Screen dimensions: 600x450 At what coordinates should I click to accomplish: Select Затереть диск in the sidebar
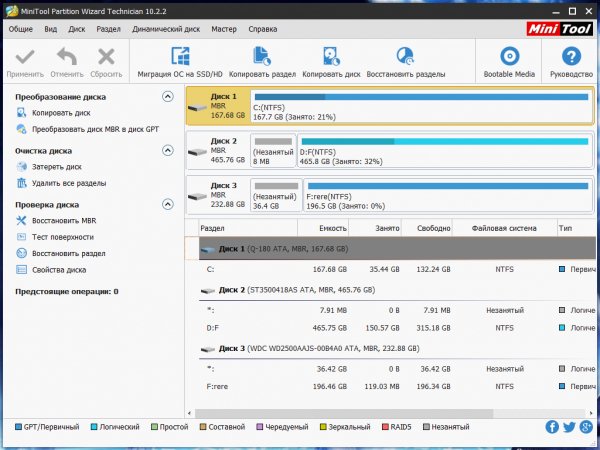(x=57, y=167)
